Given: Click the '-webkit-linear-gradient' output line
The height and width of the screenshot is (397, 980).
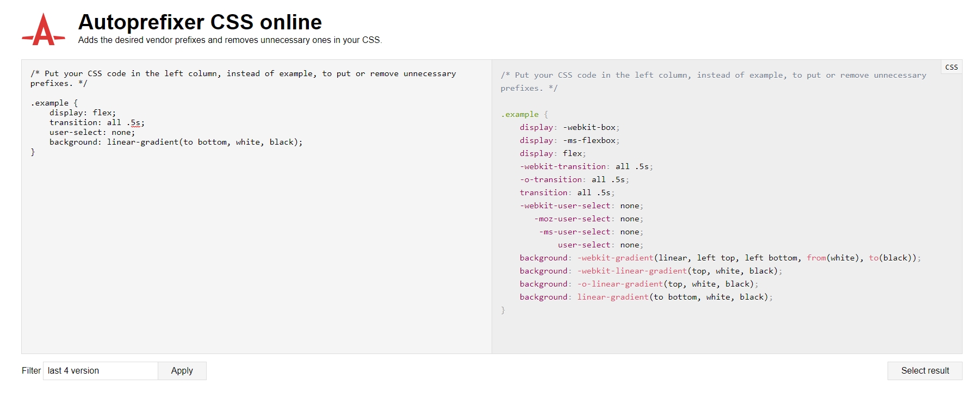Looking at the screenshot, I should pos(651,271).
